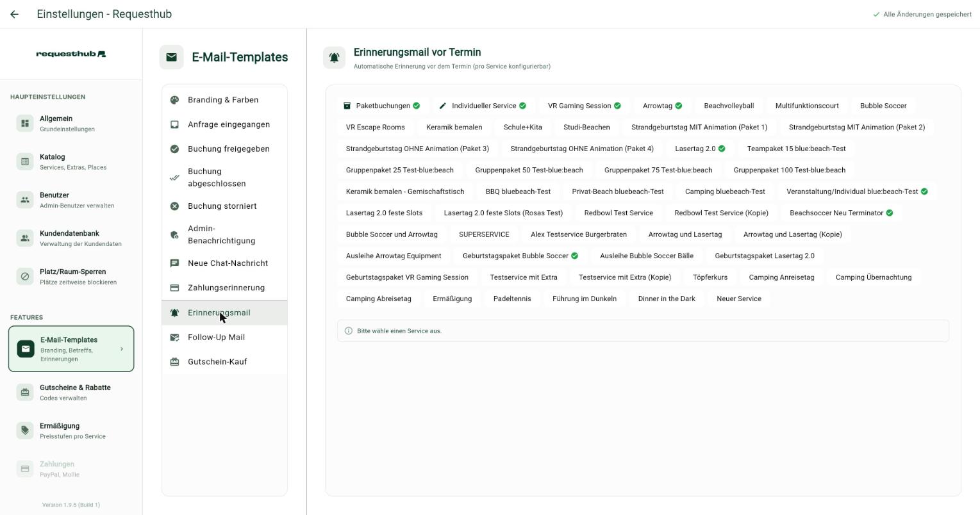Click the Platz/Raum-Sperren block icon
This screenshot has height=515, width=980.
(x=25, y=277)
